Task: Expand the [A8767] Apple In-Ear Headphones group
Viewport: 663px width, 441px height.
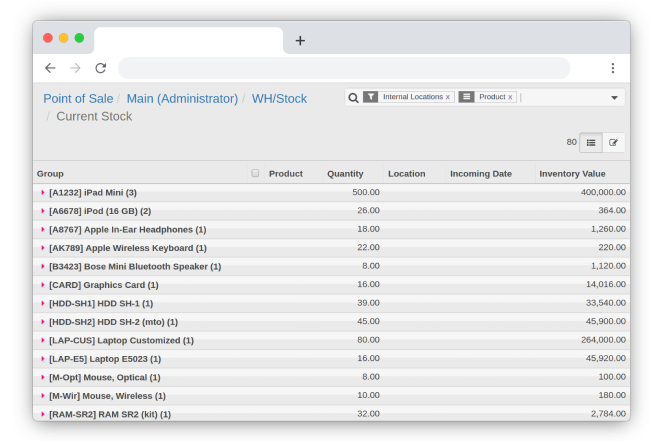Action: (43, 229)
